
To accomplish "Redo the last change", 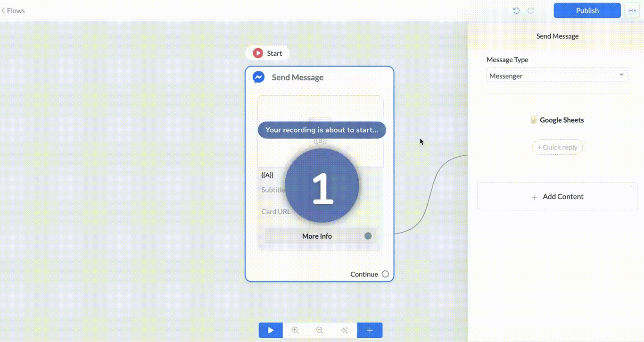I will click(x=531, y=10).
